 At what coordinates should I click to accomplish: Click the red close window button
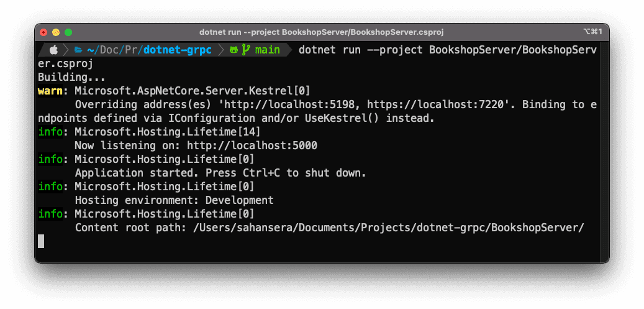43,32
